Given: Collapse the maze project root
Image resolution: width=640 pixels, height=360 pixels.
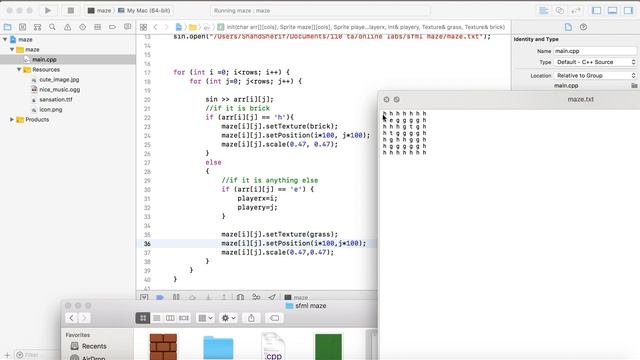Looking at the screenshot, I should coord(5,40).
